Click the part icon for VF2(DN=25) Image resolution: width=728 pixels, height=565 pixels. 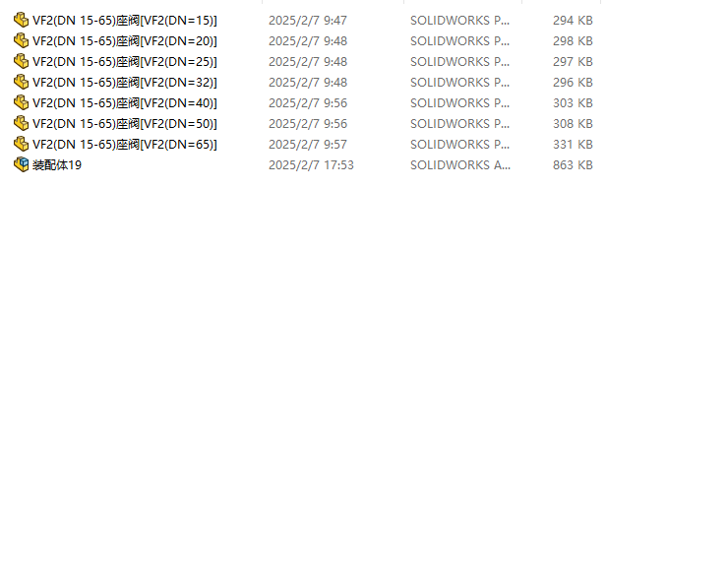click(21, 61)
